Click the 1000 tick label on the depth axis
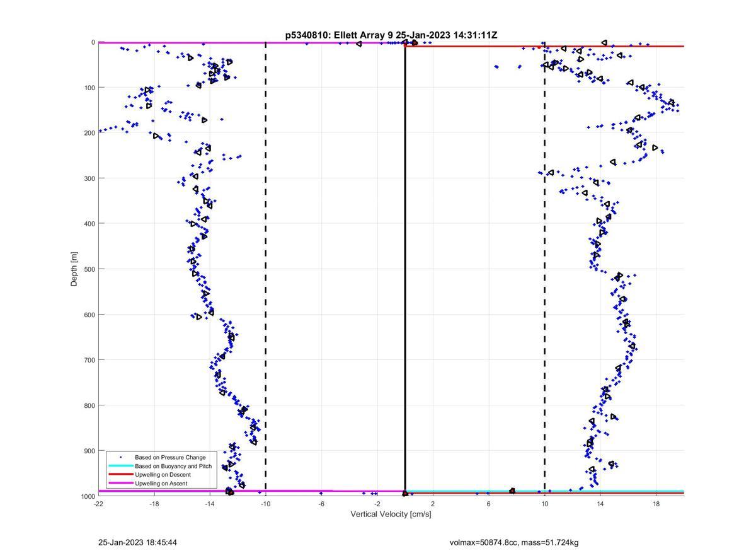Viewport: 756px width, 558px height. tap(87, 497)
